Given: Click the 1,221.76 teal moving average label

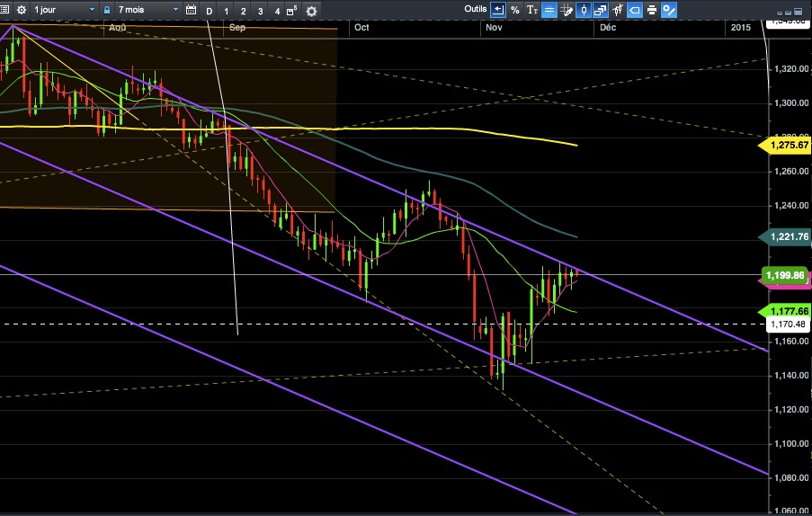Looking at the screenshot, I should tap(784, 237).
